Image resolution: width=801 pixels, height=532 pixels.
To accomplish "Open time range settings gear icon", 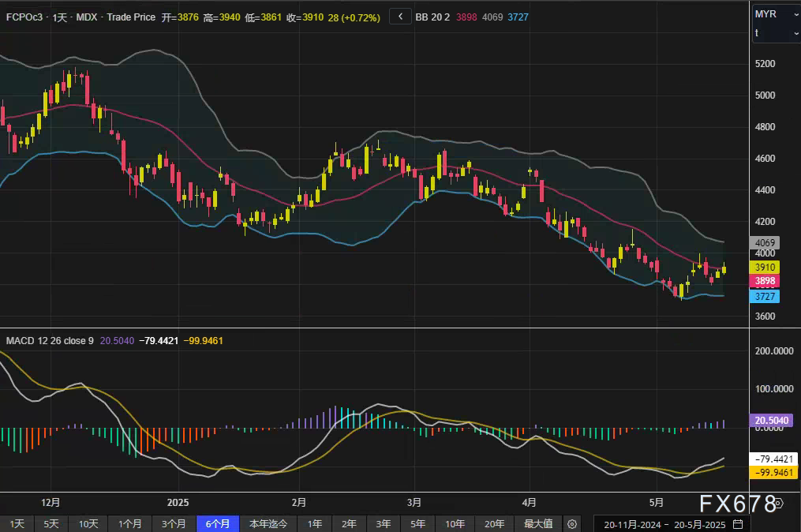I will click(x=572, y=523).
